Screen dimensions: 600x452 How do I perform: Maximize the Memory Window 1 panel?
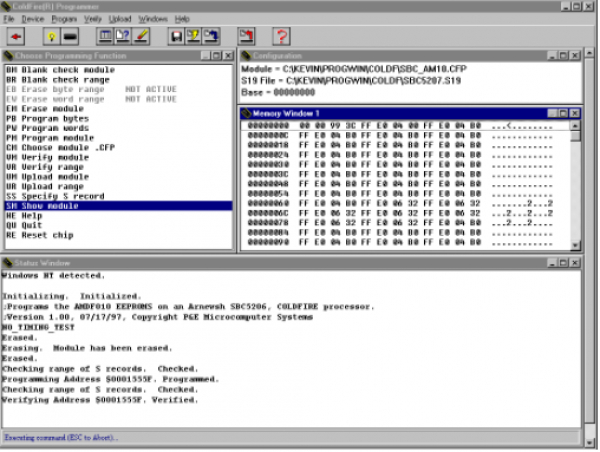pyautogui.click(x=562, y=113)
